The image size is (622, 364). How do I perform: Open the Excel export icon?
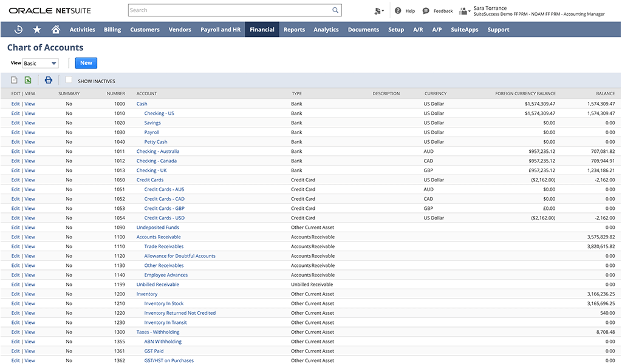click(27, 79)
